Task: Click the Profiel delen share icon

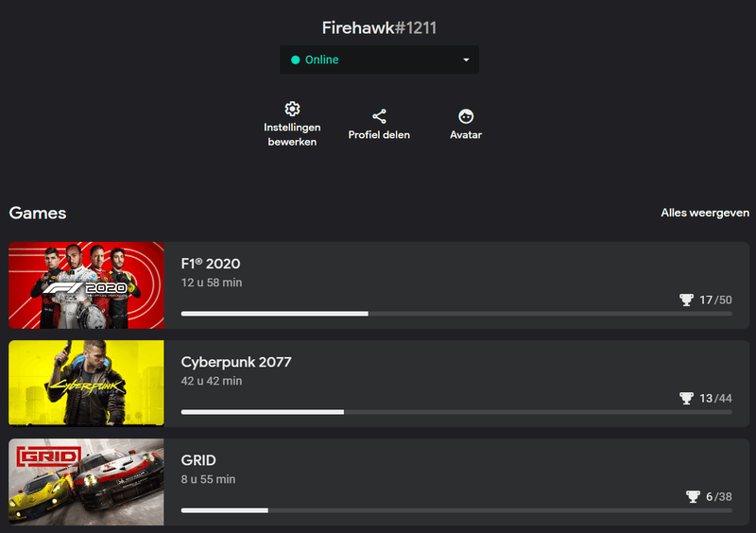Action: click(380, 116)
